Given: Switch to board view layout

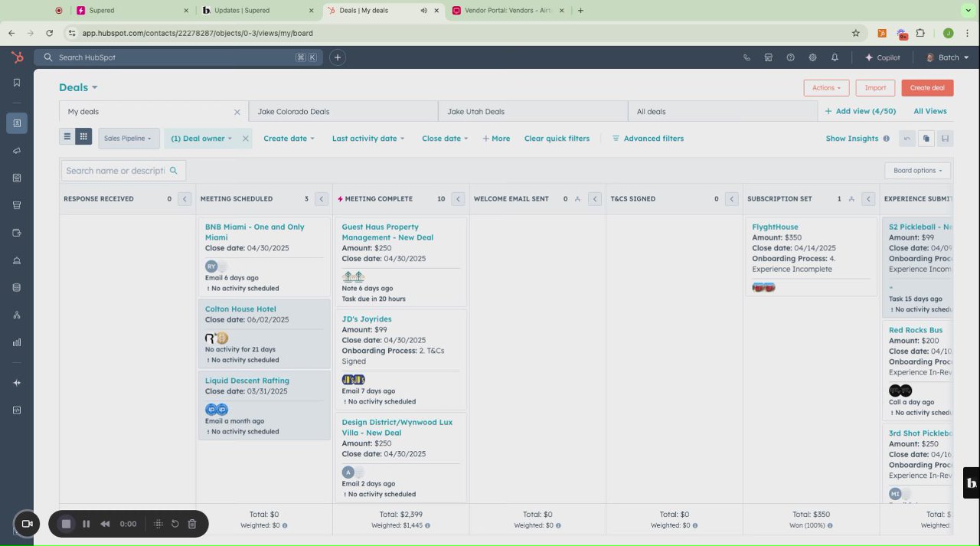Looking at the screenshot, I should coord(84,137).
